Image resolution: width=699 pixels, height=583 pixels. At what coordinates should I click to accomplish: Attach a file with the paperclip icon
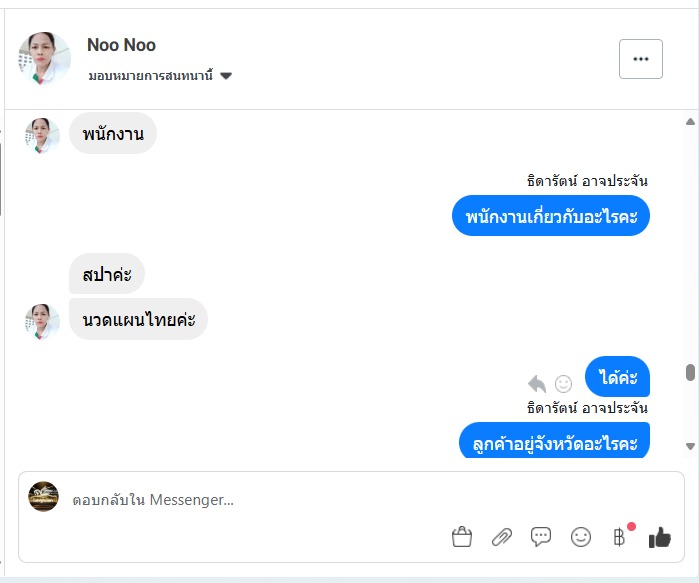coord(501,537)
